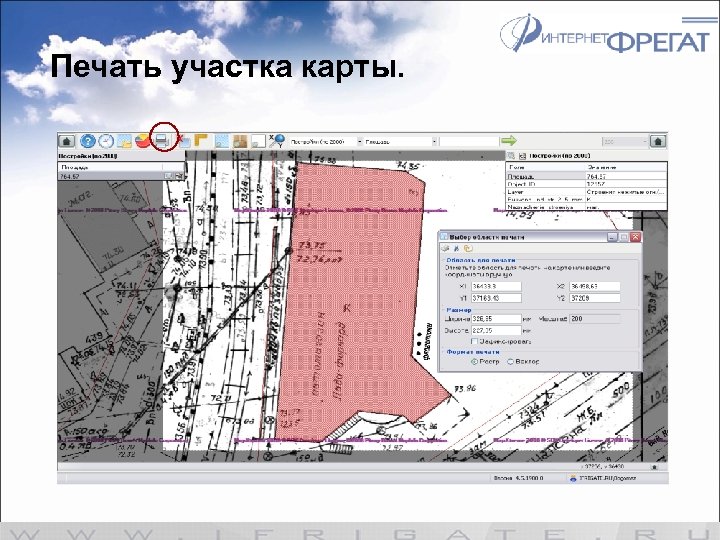Viewport: 720px width, 540px height.
Task: Click the first small icon in left panel row 764.57
Action: point(169,176)
